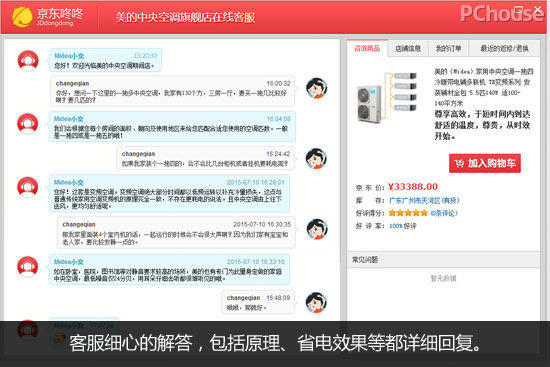Click the ¥33388.00 price text

pyautogui.click(x=413, y=187)
